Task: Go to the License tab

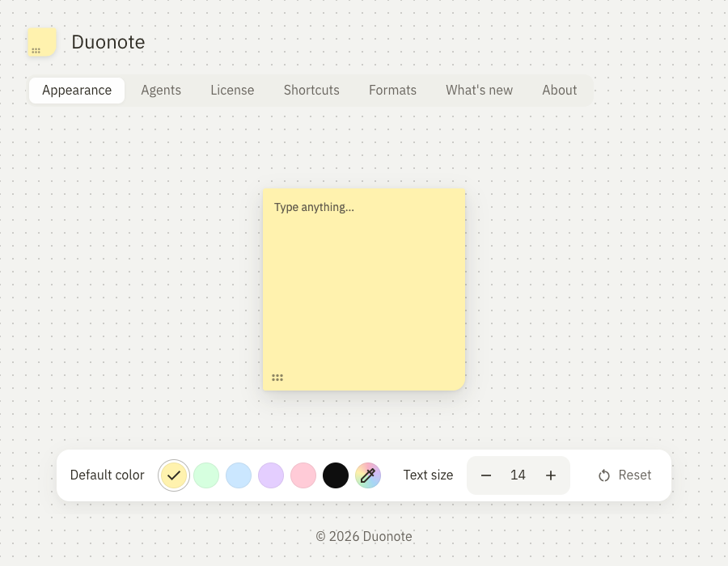Action: coord(232,90)
